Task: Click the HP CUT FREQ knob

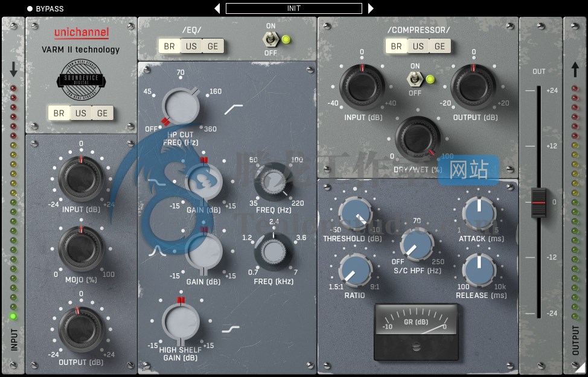Action: pyautogui.click(x=181, y=106)
